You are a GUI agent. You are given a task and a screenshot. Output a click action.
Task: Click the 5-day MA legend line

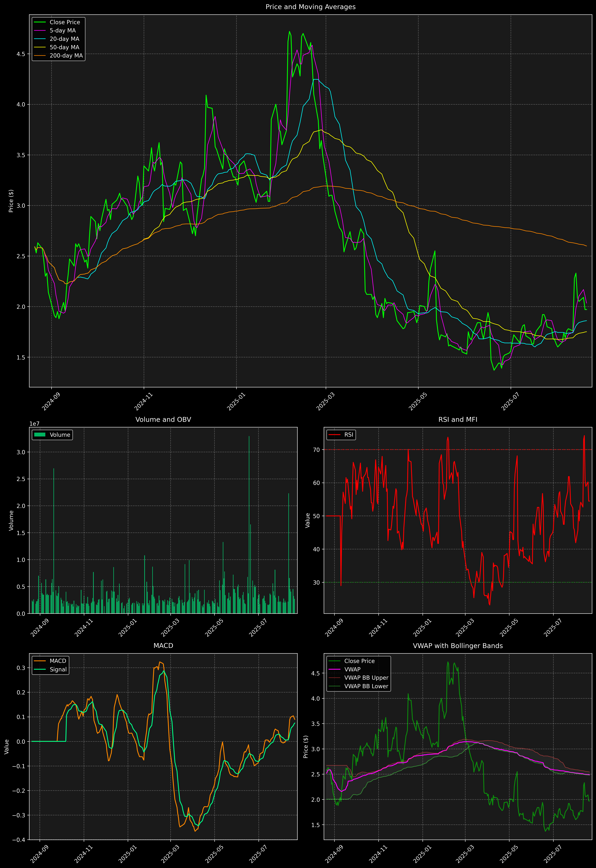click(x=40, y=31)
